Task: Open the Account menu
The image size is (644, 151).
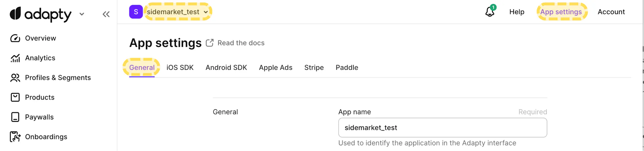Action: pos(611,12)
